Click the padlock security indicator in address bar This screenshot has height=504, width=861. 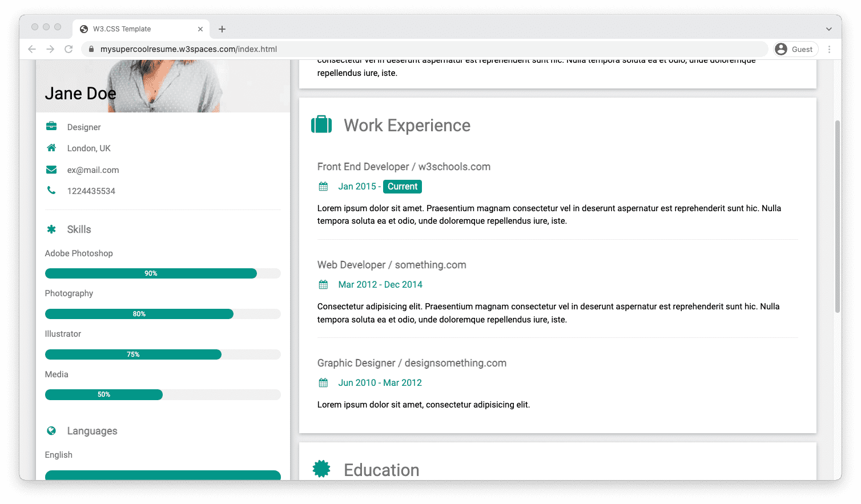click(x=91, y=49)
